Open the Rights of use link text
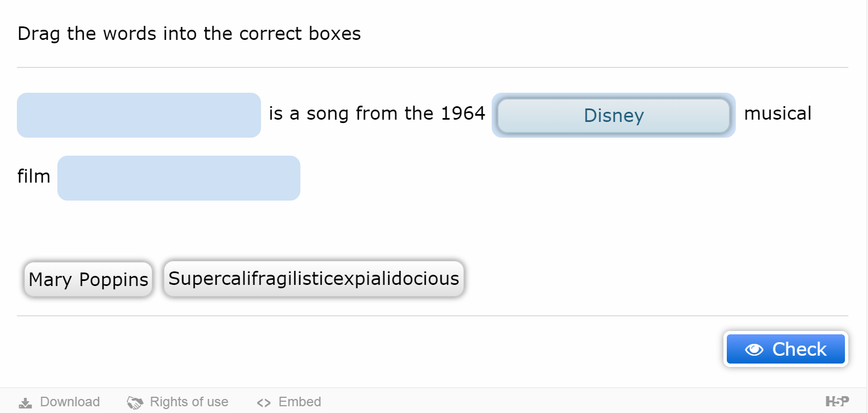Image resolution: width=868 pixels, height=413 pixels. [x=189, y=402]
